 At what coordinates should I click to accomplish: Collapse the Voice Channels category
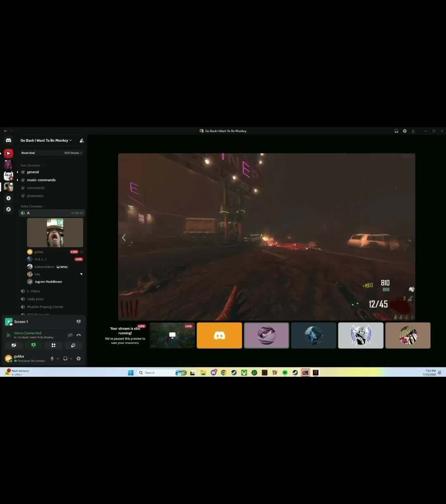pos(33,206)
